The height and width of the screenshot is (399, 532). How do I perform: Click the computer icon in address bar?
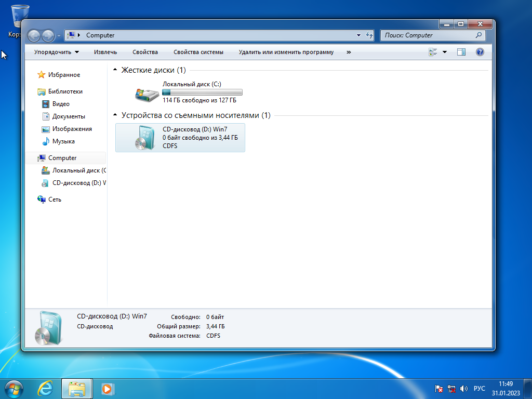[x=71, y=35]
